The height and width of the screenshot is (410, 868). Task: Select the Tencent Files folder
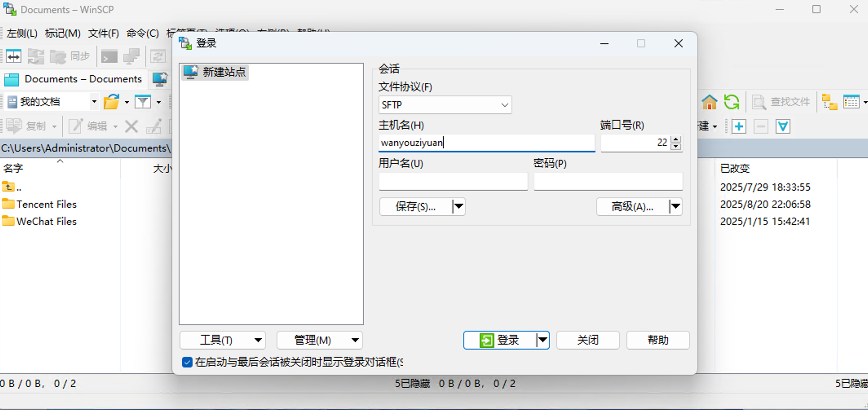[x=39, y=204]
